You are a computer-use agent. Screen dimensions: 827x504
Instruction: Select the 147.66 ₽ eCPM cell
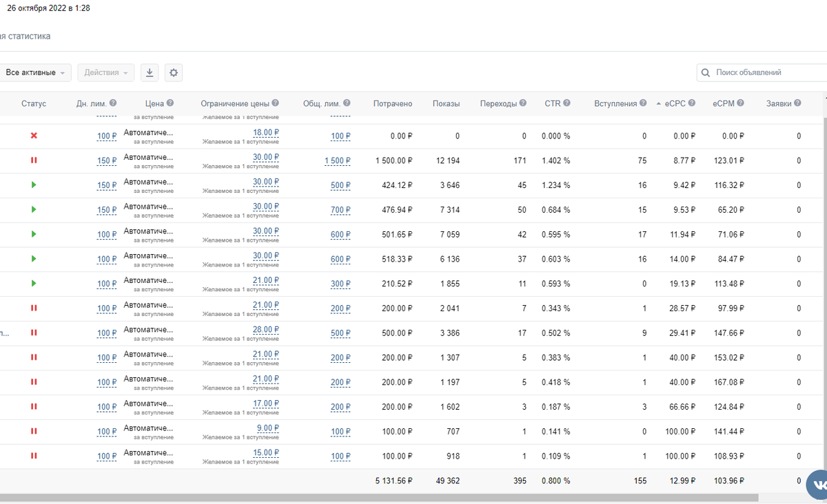tap(729, 333)
